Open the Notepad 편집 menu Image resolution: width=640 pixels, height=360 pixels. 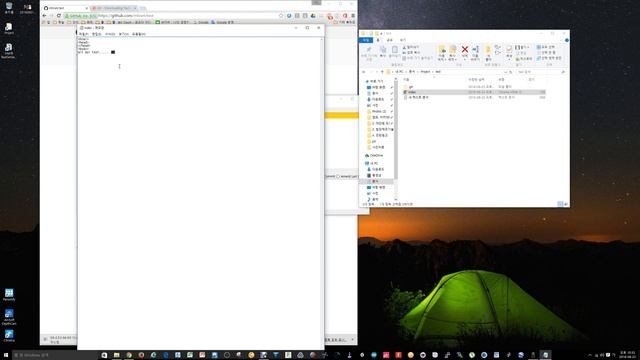coord(96,34)
